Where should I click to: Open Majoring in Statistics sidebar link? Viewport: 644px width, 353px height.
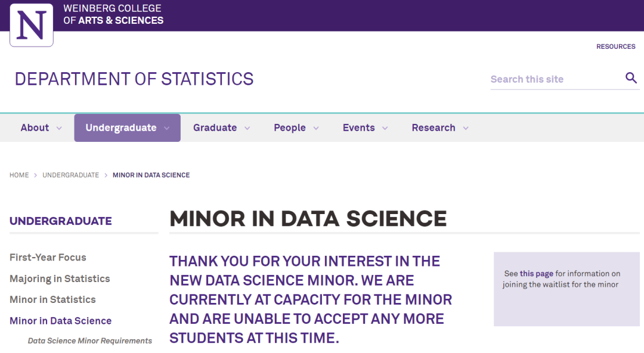[x=60, y=278]
